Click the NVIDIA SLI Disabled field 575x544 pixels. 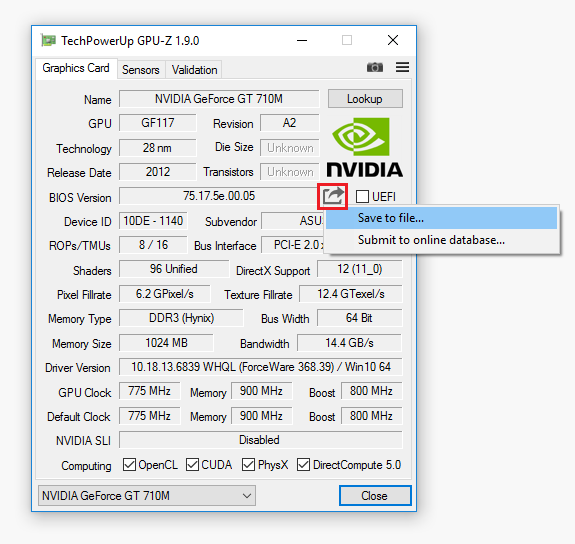261,440
